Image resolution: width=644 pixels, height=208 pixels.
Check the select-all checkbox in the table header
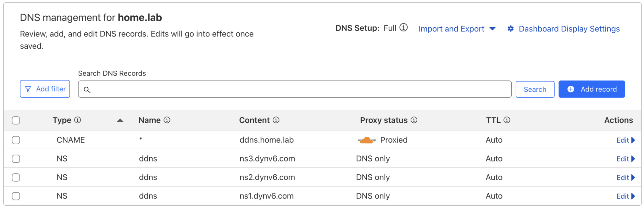16,120
